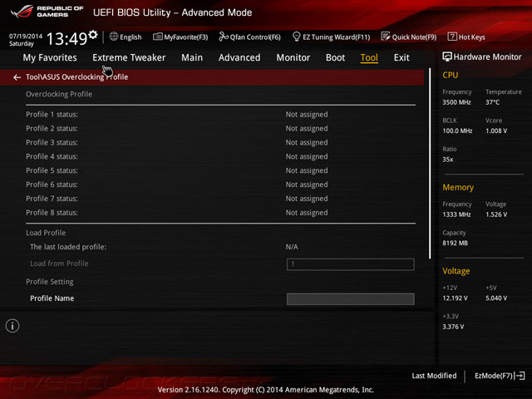
Task: Open the Exit tab
Action: click(401, 57)
